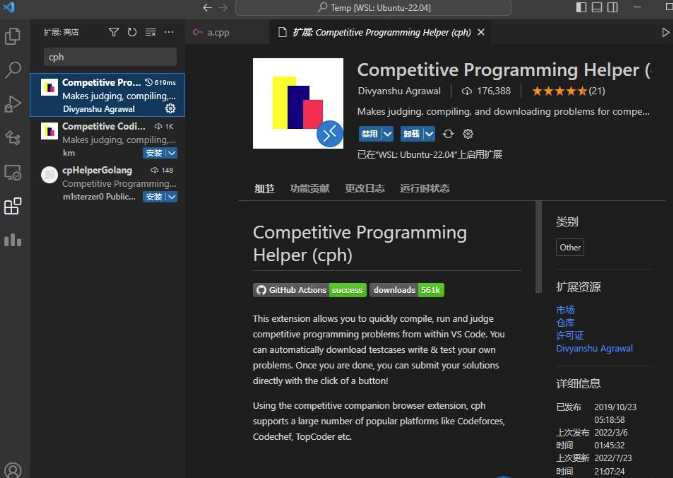This screenshot has width=673, height=478.
Task: Toggle the secondary side bar layout icon
Action: tap(612, 7)
